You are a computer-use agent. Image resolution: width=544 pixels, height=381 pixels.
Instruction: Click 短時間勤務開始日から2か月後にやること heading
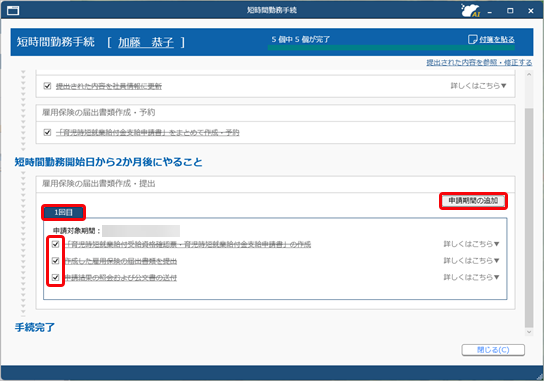click(x=108, y=162)
